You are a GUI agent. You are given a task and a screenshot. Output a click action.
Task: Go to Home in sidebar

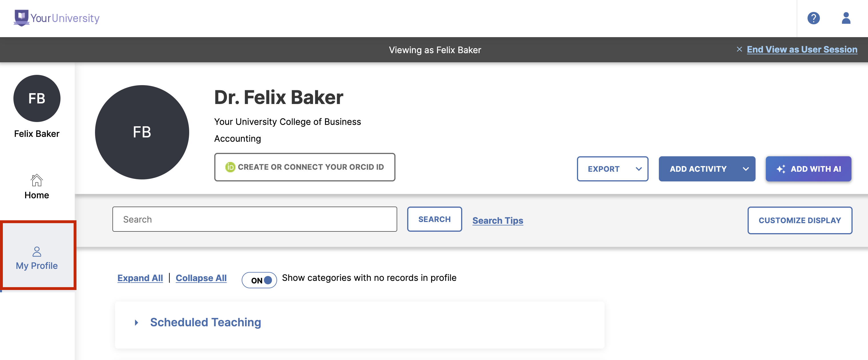click(37, 187)
